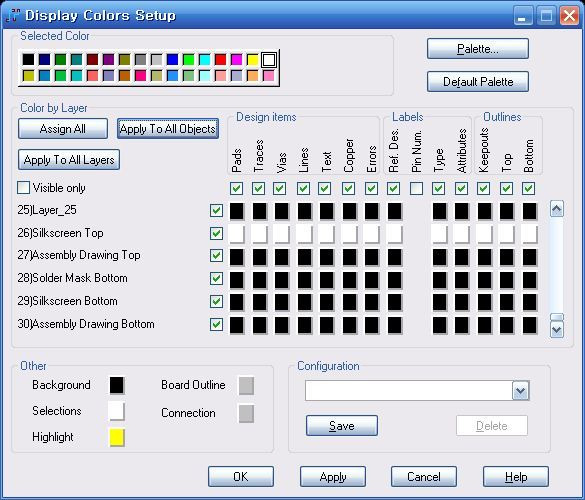Click Apply To All Layers

point(69,160)
